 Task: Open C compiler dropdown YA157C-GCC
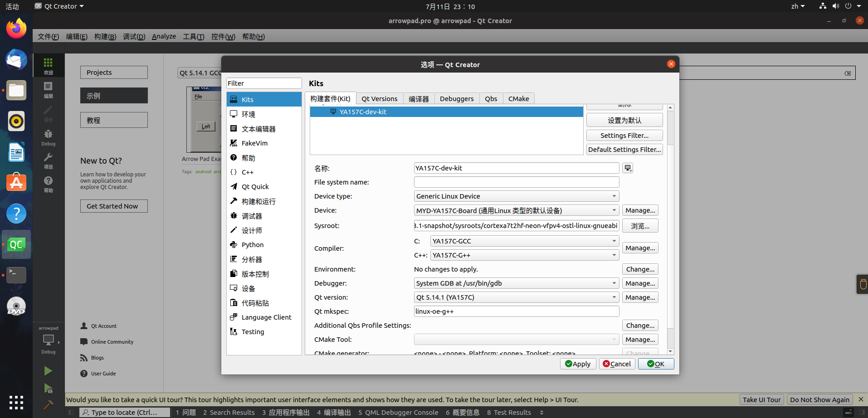[525, 241]
